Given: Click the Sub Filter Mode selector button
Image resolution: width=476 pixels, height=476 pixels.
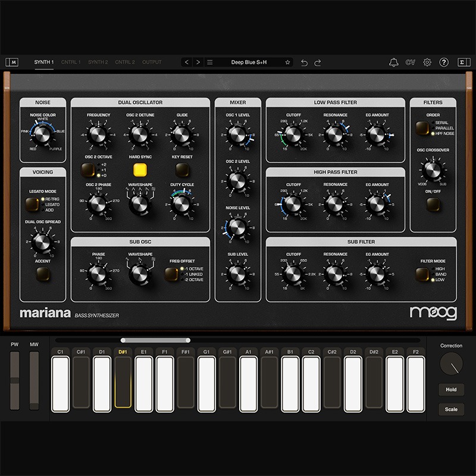Looking at the screenshot, I should 422,274.
